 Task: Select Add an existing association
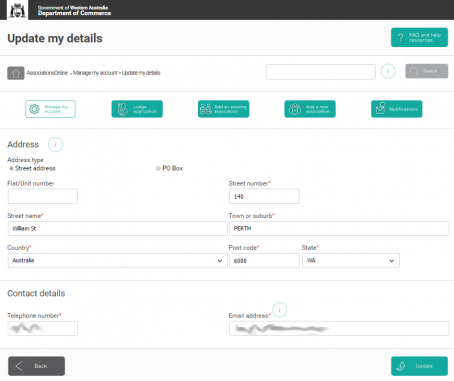[x=223, y=109]
